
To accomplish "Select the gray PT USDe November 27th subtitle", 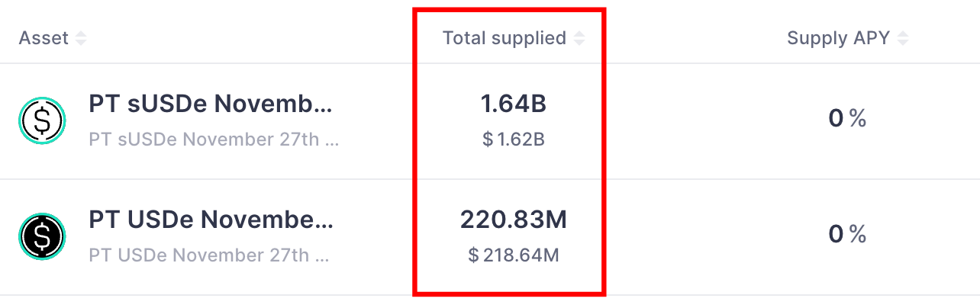I will 209,255.
